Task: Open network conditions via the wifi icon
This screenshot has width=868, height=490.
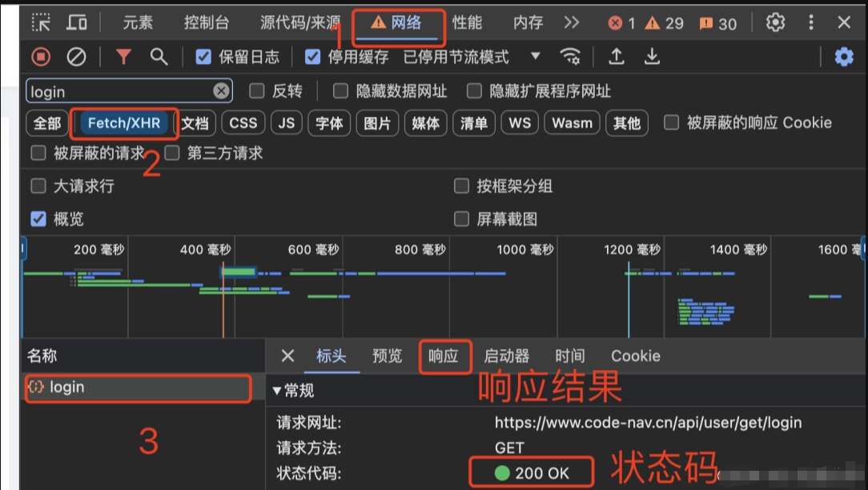Action: (569, 56)
